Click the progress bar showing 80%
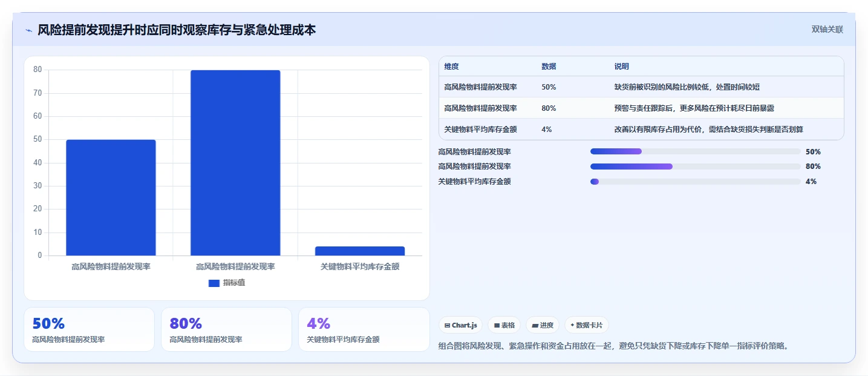The height and width of the screenshot is (376, 868). click(696, 167)
